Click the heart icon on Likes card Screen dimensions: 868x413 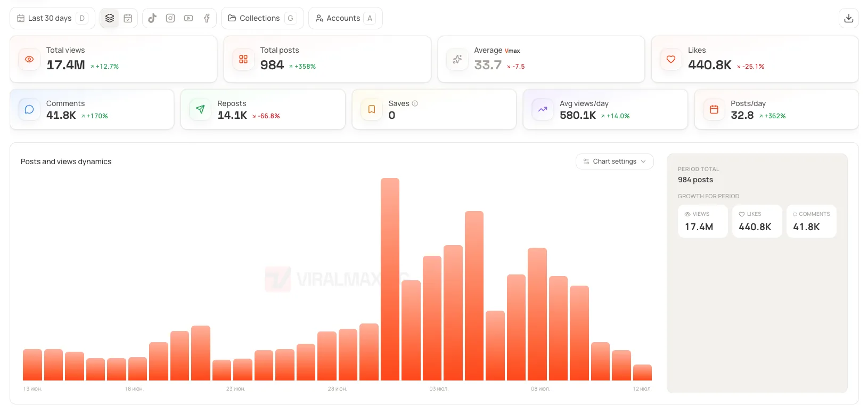[671, 59]
